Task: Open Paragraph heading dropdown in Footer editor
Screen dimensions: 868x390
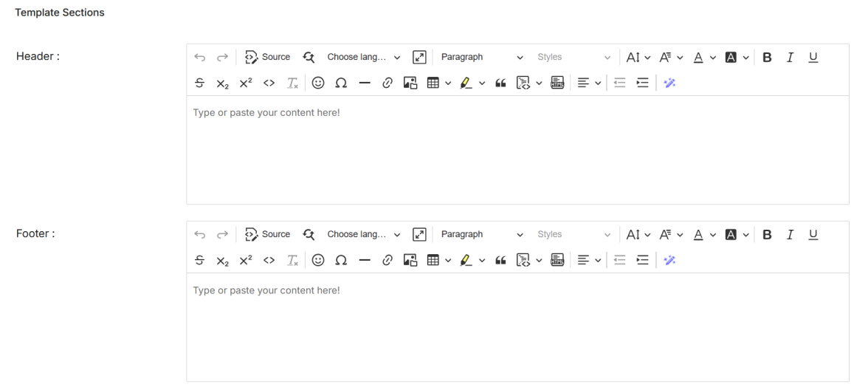Action: click(x=481, y=234)
